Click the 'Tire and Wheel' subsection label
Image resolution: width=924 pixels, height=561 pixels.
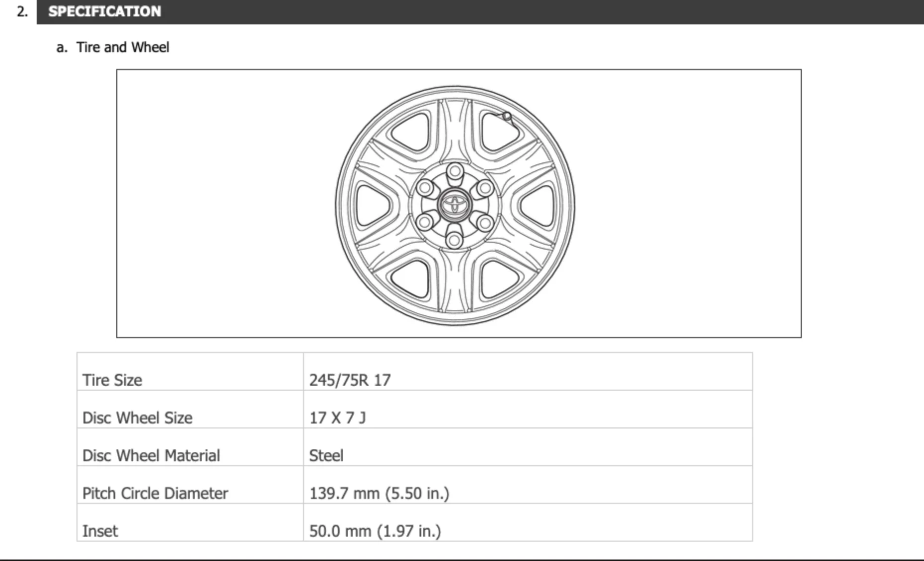[122, 47]
